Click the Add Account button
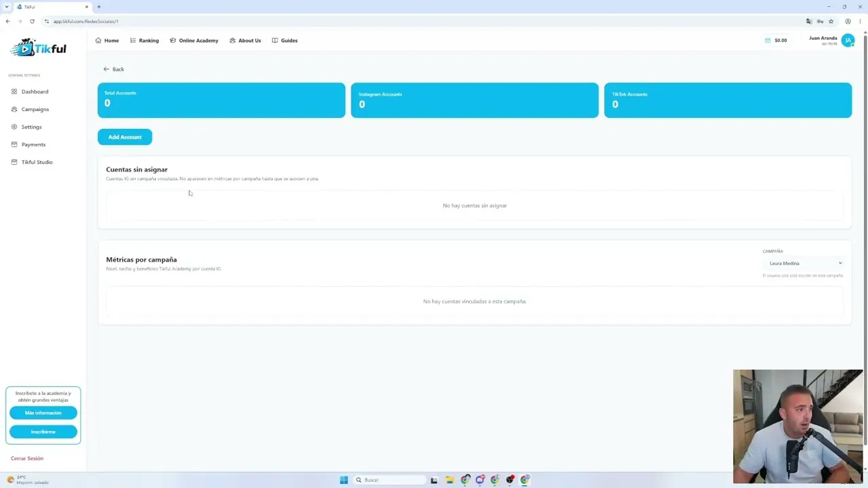Viewport: 868px width, 488px height. (125, 137)
